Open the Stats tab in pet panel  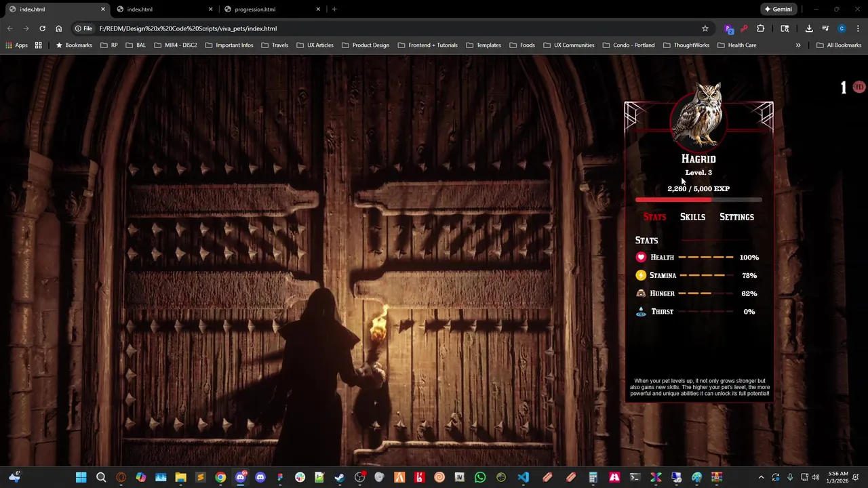pyautogui.click(x=654, y=217)
